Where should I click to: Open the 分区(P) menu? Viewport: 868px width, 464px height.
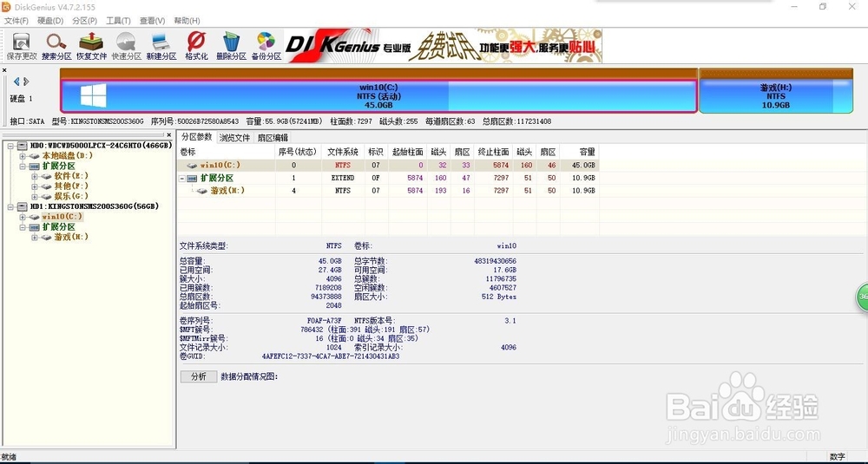point(85,21)
